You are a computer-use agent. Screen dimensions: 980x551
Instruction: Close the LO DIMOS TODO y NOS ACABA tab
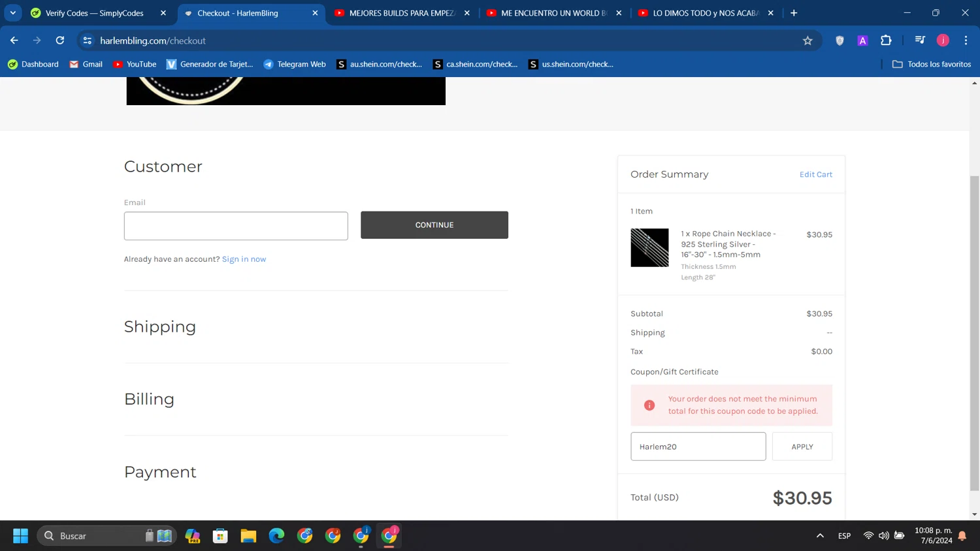[771, 13]
